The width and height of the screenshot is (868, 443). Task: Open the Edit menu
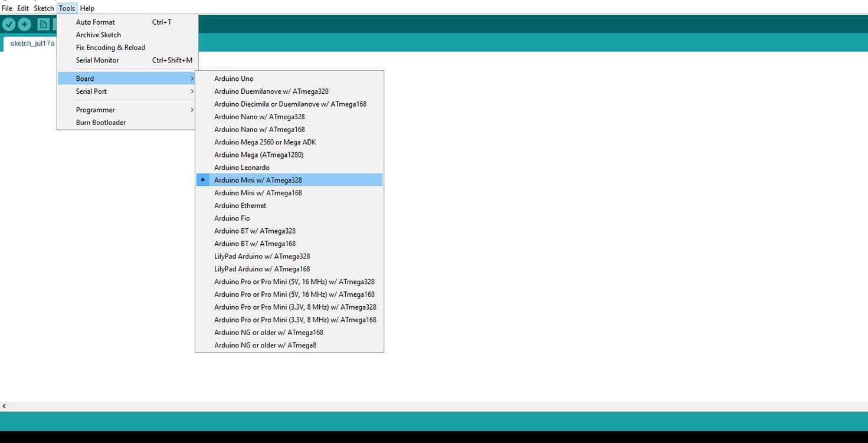click(23, 8)
